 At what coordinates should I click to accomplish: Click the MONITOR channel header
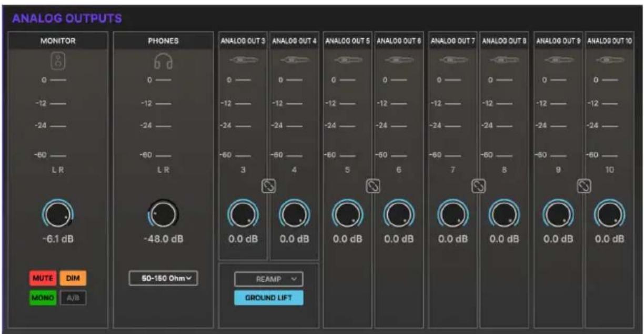[58, 41]
